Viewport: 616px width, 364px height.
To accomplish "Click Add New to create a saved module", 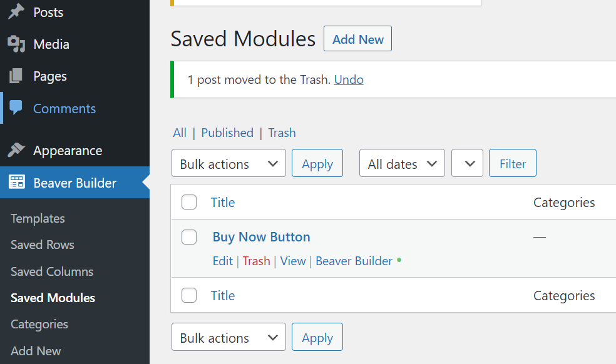I will point(357,38).
